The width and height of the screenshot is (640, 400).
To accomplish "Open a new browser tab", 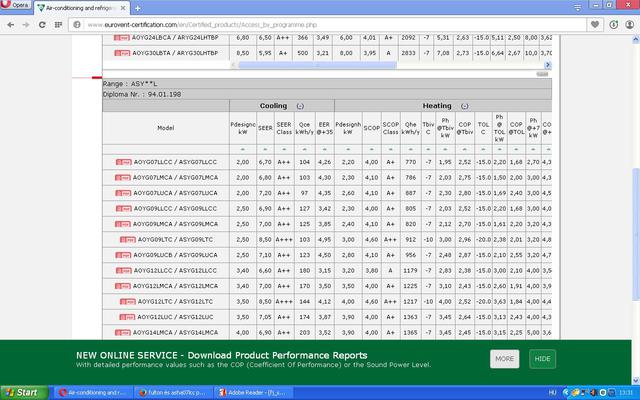I will point(138,8).
